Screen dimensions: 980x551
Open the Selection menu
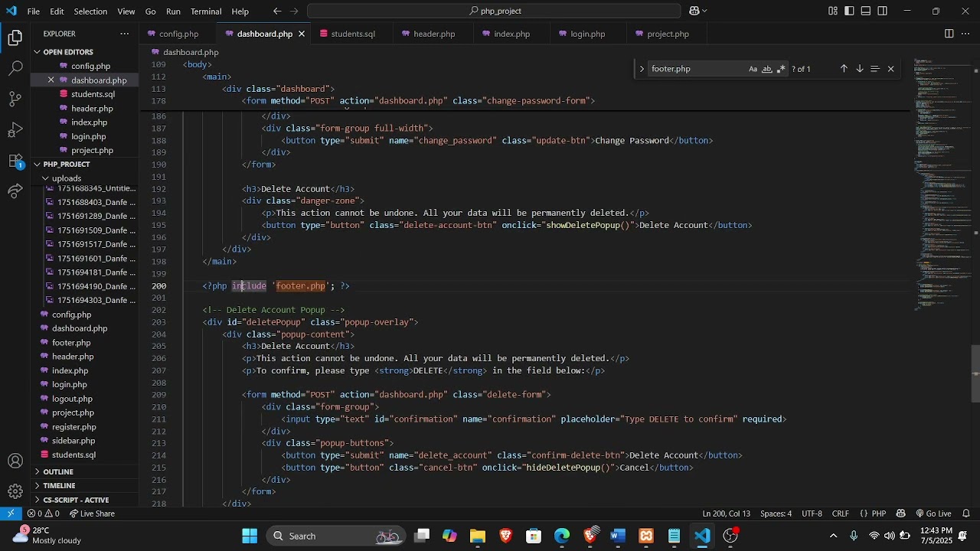point(90,11)
